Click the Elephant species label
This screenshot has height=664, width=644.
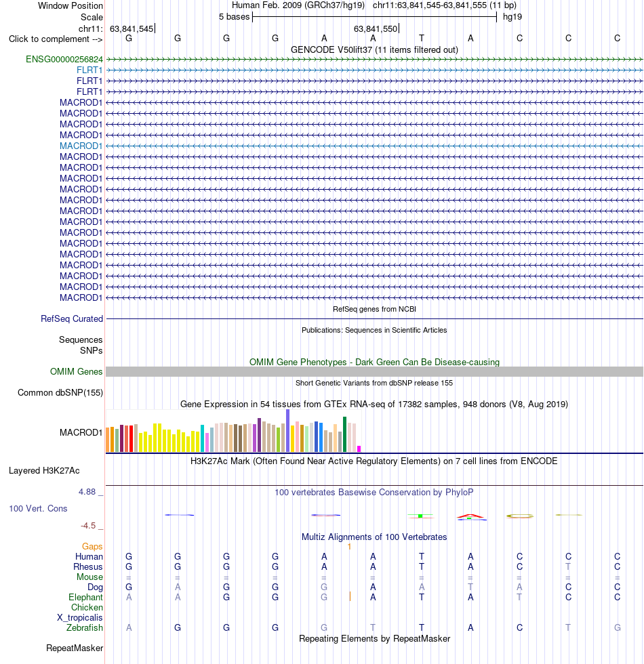click(85, 598)
